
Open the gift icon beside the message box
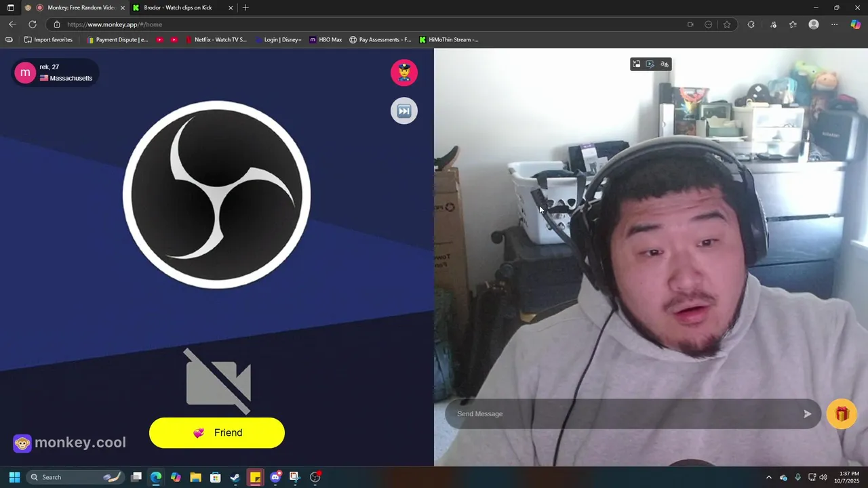(842, 413)
